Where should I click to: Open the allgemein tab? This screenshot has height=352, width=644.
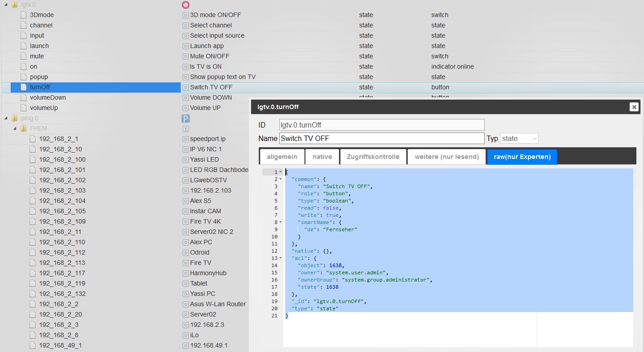click(x=282, y=157)
